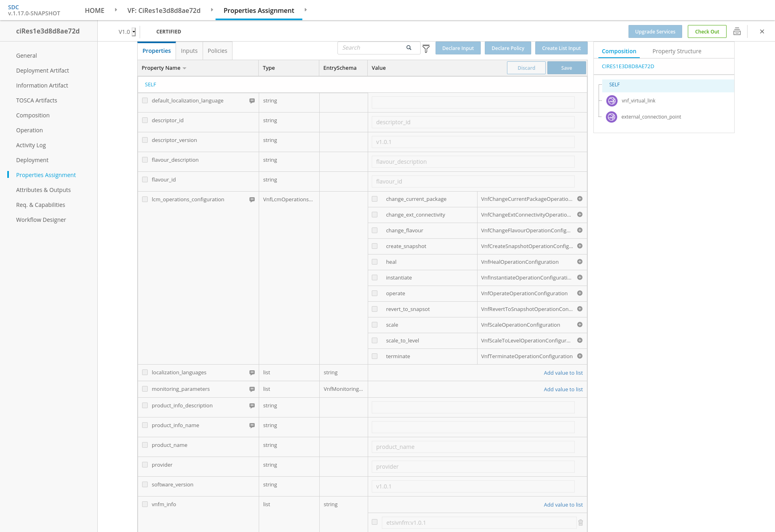Check the descriptor_id property checkbox
Screen dimensions: 775x532
[x=145, y=120]
